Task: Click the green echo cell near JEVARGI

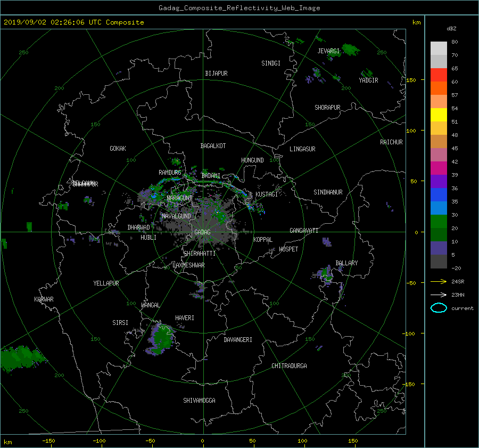Action: point(350,50)
